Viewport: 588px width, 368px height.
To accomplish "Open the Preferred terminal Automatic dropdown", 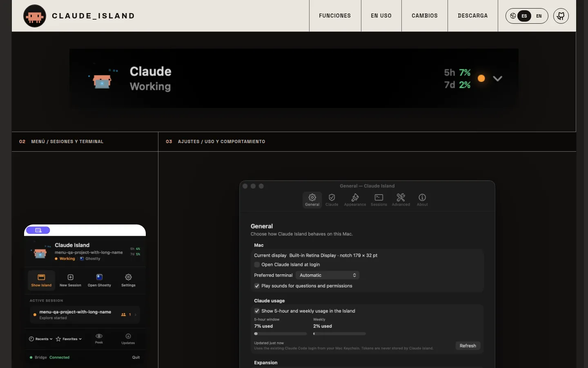I will [327, 275].
